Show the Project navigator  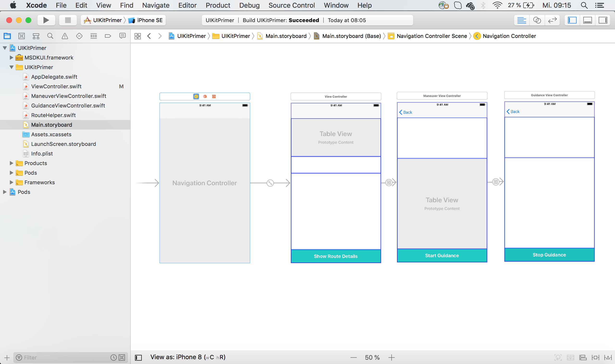click(x=7, y=36)
